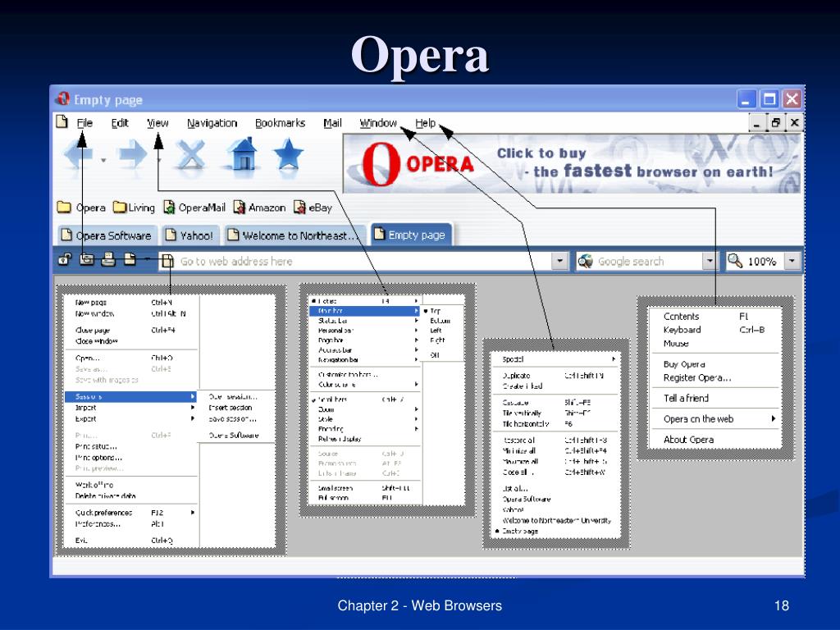Open the File menu
The width and height of the screenshot is (840, 630).
tap(84, 123)
